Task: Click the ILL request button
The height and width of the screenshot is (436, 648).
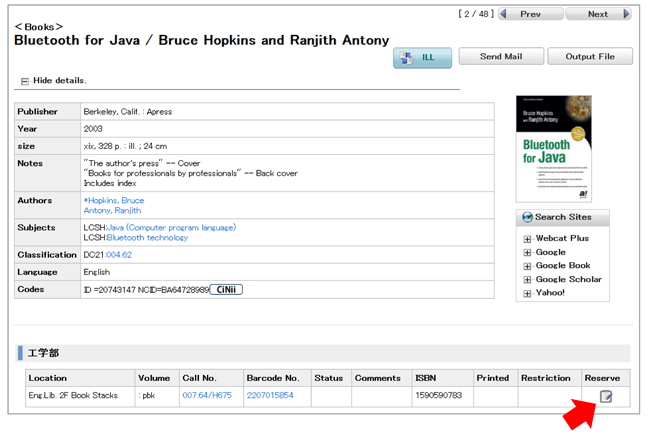Action: pos(422,57)
